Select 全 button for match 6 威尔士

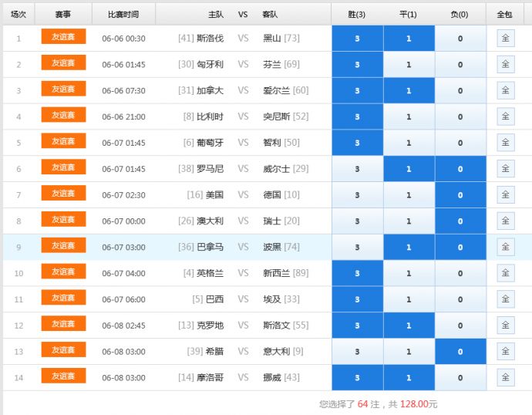pos(506,169)
